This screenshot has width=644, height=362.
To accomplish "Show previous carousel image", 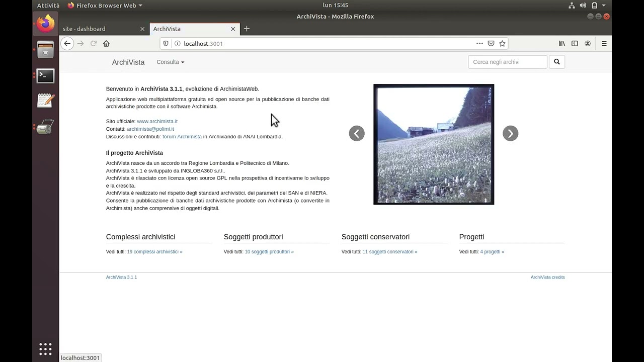I will coord(357,133).
